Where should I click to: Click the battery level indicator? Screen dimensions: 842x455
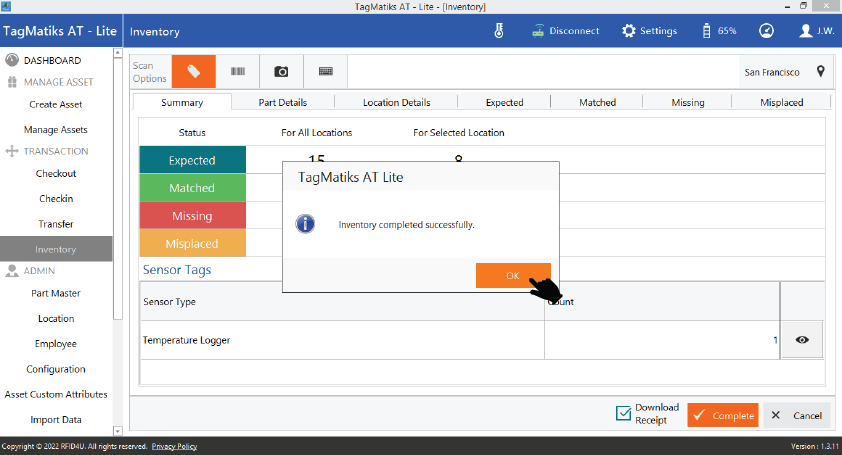click(720, 31)
